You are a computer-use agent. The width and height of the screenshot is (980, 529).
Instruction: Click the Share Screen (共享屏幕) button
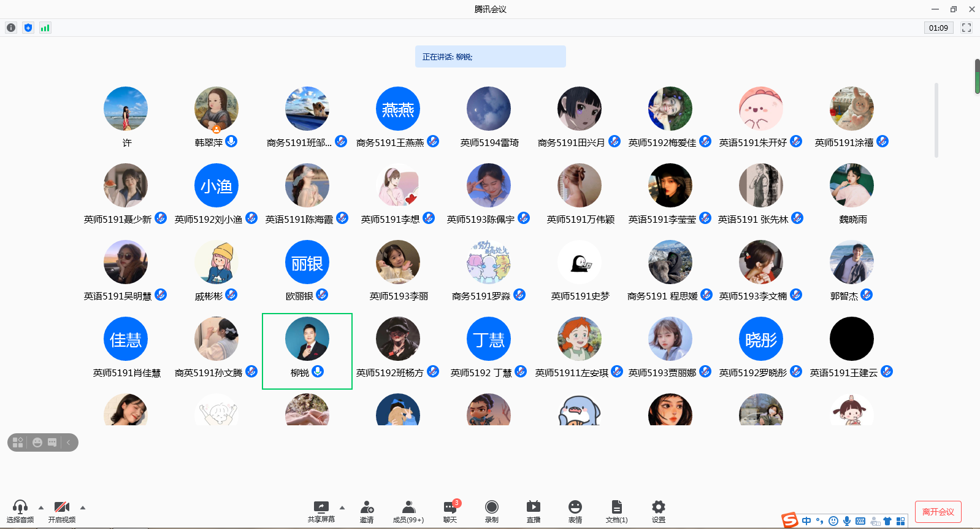[x=321, y=511]
